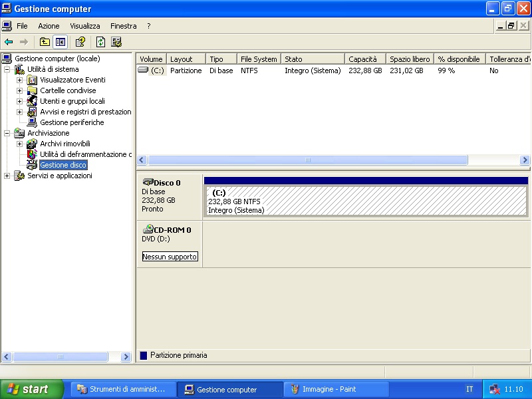The image size is (532, 399).
Task: Click the help/properties toolbar icon with question mark
Action: [80, 42]
